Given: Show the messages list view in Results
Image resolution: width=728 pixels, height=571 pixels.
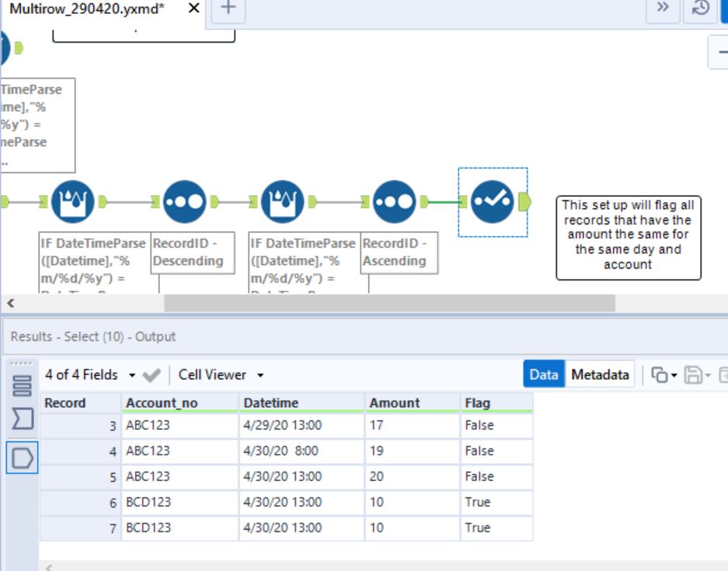Looking at the screenshot, I should [x=23, y=385].
